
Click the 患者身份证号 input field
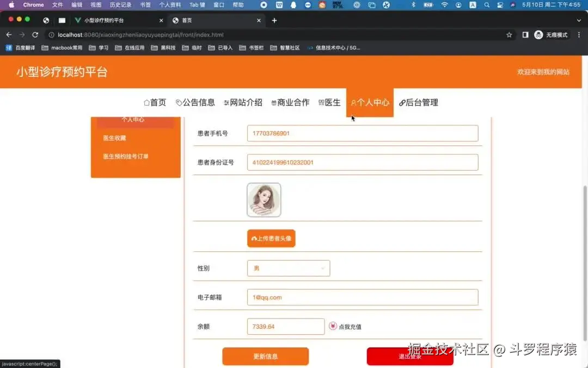pos(363,162)
